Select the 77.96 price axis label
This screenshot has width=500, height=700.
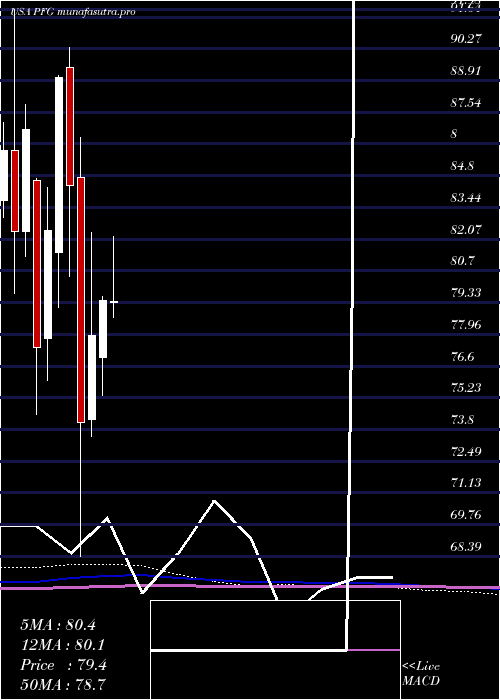(466, 325)
